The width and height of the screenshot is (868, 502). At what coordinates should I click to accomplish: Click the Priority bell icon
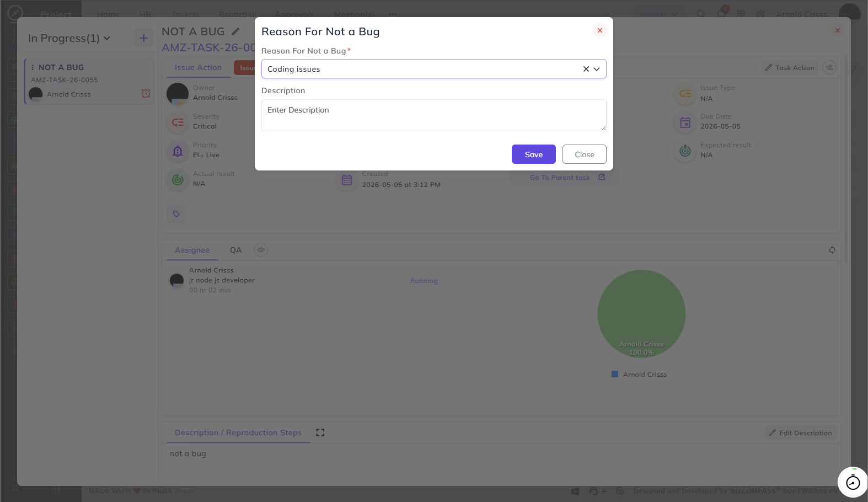(x=178, y=151)
